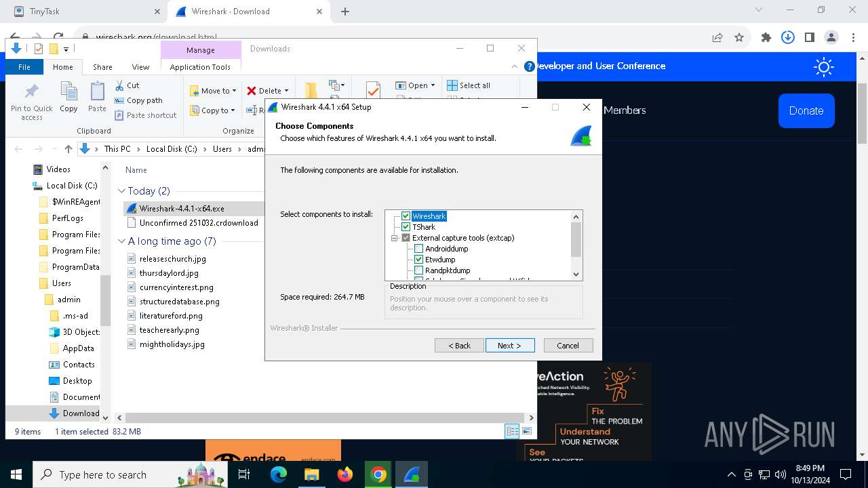
Task: Open the Application Tools tab
Action: [200, 67]
